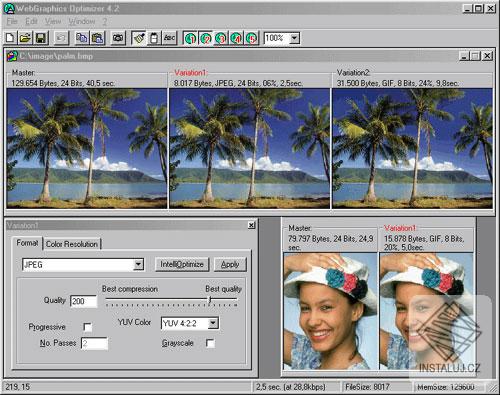Minimize the palm.bmp document window
Screen dimensions: 500x395
465,56
